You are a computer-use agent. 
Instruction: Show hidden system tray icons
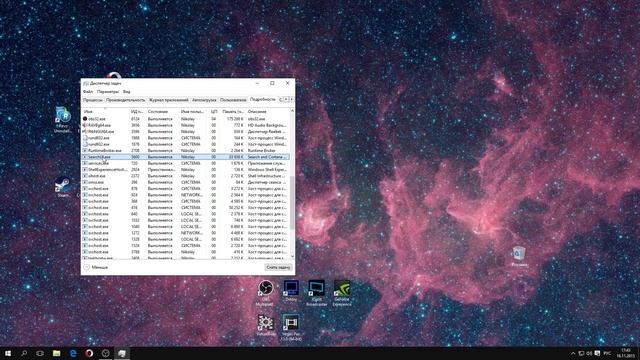(573, 353)
